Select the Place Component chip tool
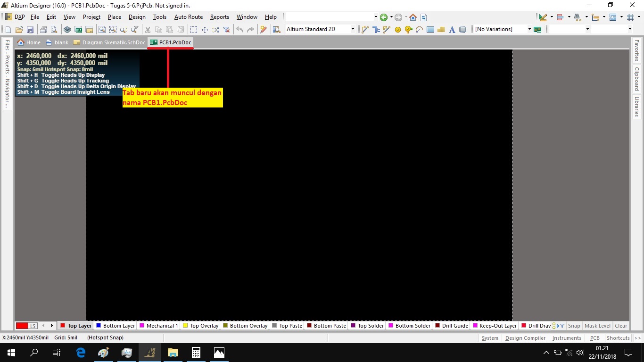The height and width of the screenshot is (362, 644). tap(463, 29)
